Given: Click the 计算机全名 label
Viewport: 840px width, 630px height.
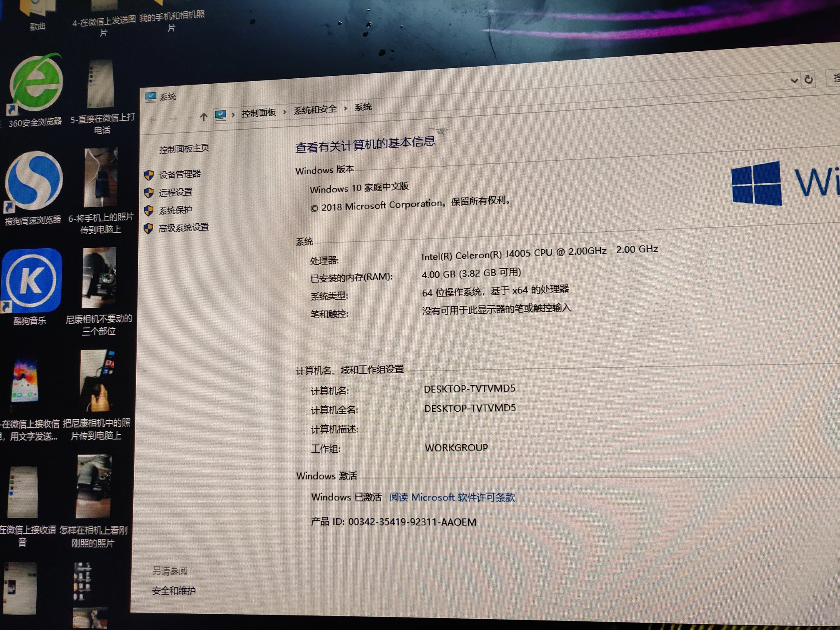Looking at the screenshot, I should tap(334, 410).
